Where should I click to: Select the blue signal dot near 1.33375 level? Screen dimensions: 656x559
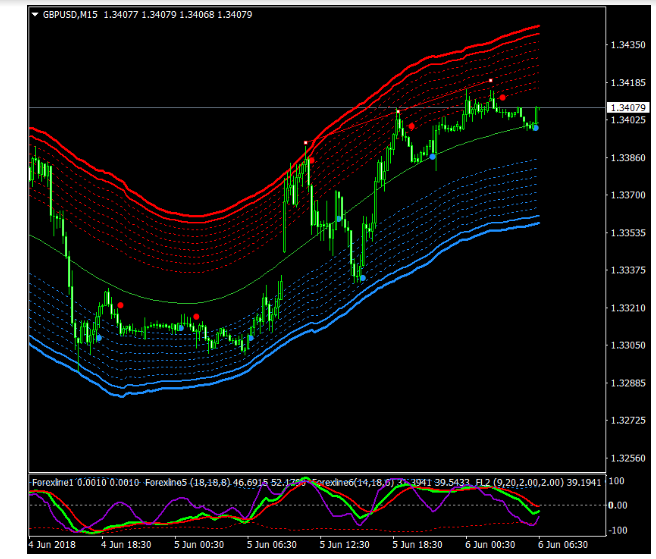click(x=363, y=278)
